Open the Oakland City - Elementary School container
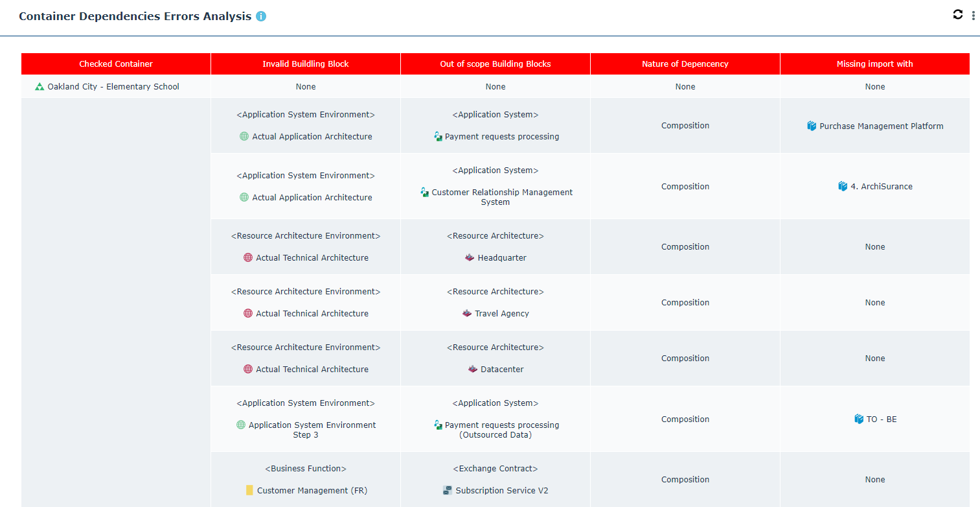 click(113, 87)
